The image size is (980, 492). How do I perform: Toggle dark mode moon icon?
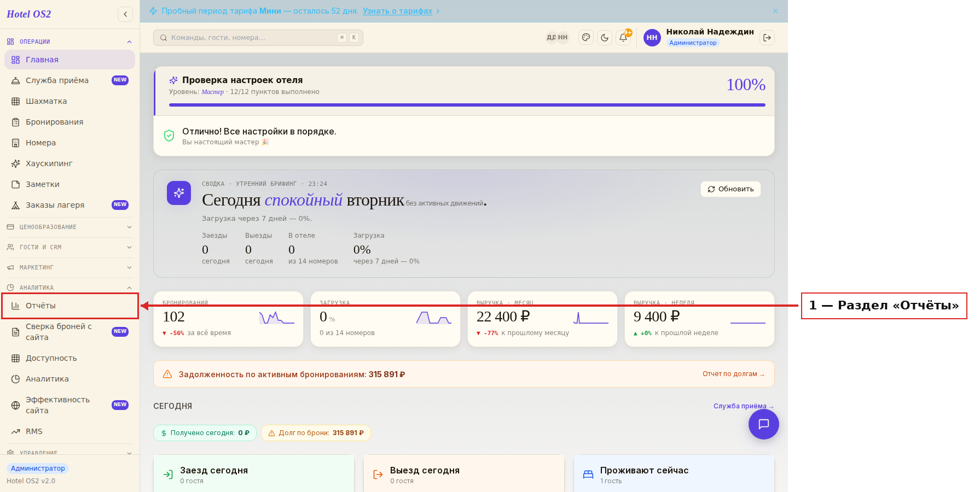point(605,38)
